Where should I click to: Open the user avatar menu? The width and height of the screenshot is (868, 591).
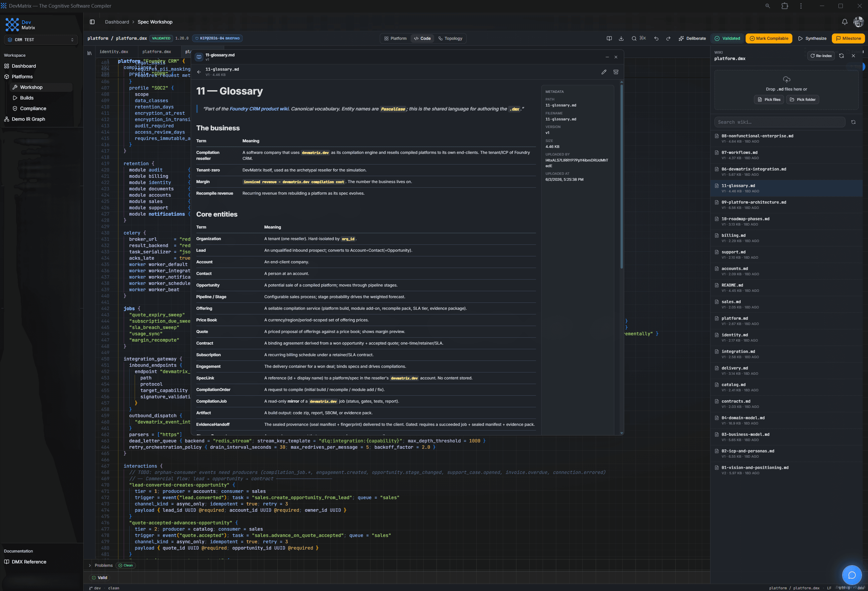[x=858, y=22]
